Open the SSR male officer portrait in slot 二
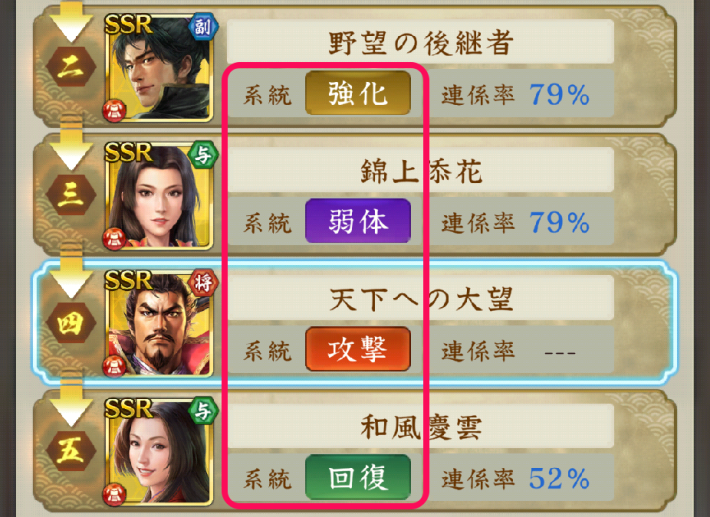The image size is (710, 517). tap(159, 68)
